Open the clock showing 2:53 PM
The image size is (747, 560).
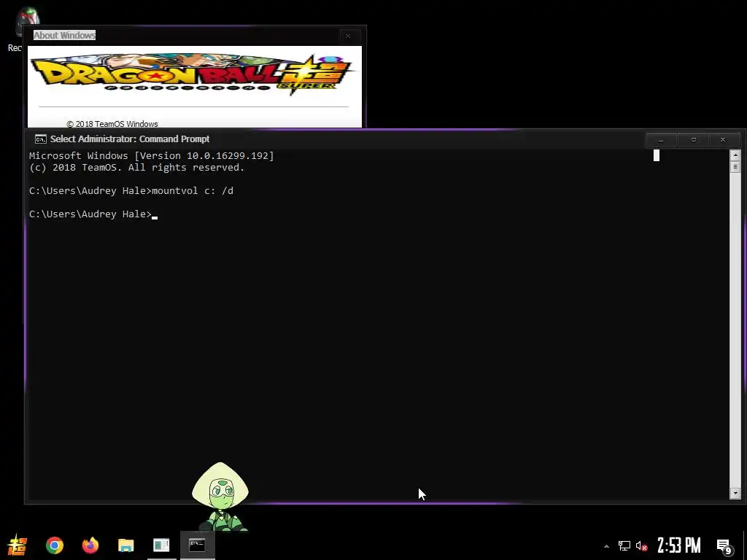(679, 545)
